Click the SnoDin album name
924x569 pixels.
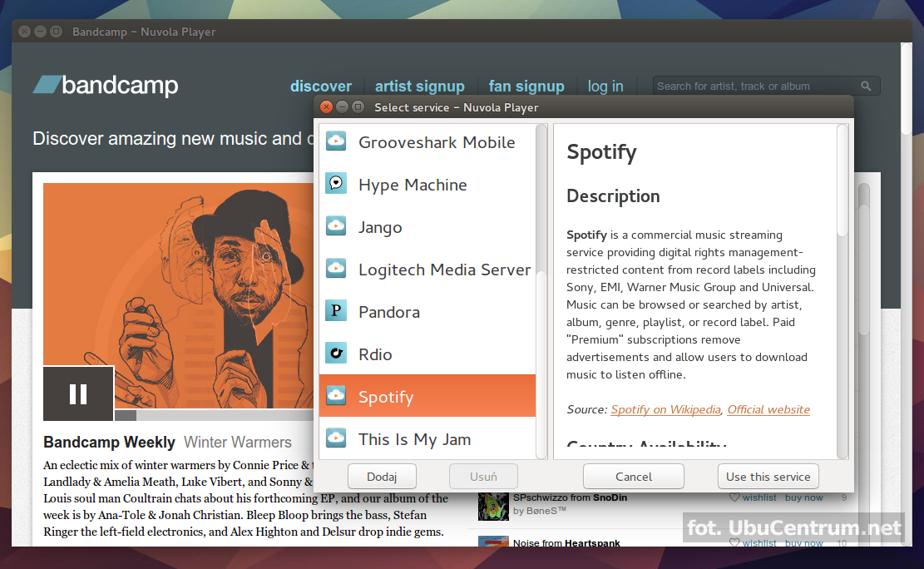(610, 497)
